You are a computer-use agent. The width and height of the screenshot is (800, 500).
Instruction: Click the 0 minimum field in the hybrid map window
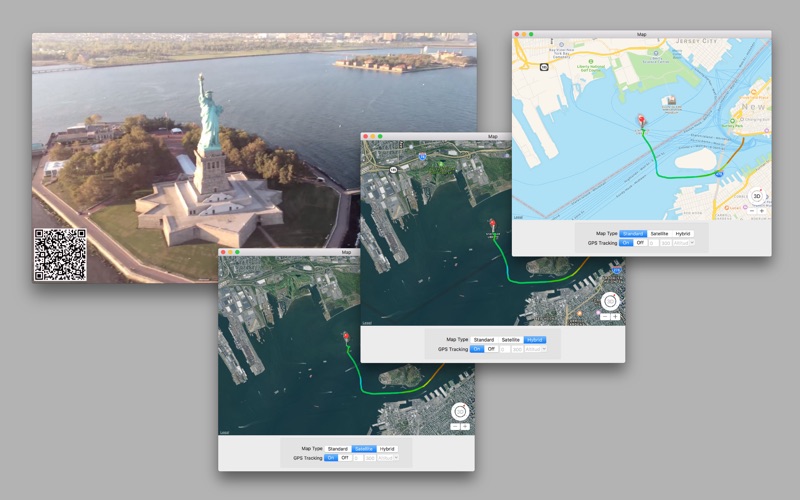[x=505, y=349]
